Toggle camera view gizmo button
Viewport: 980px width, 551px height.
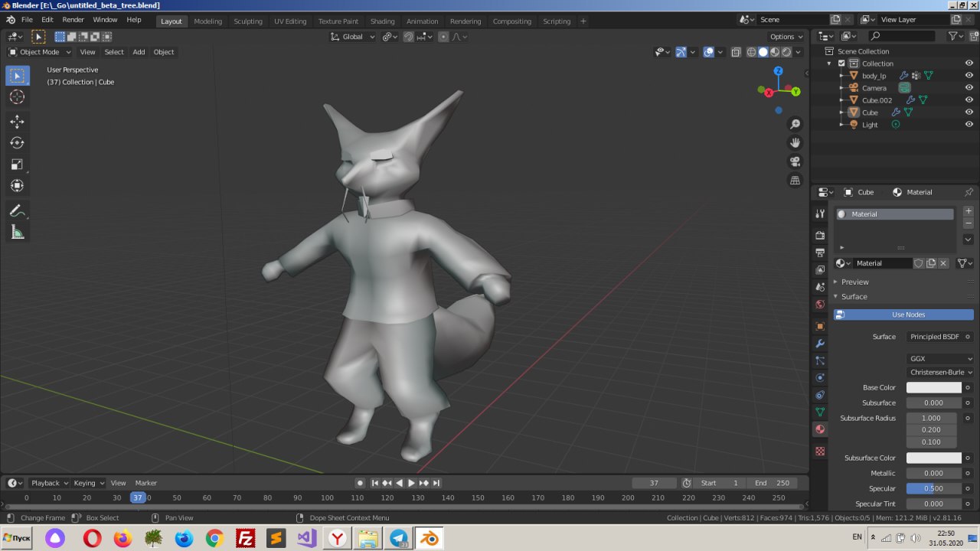click(795, 161)
